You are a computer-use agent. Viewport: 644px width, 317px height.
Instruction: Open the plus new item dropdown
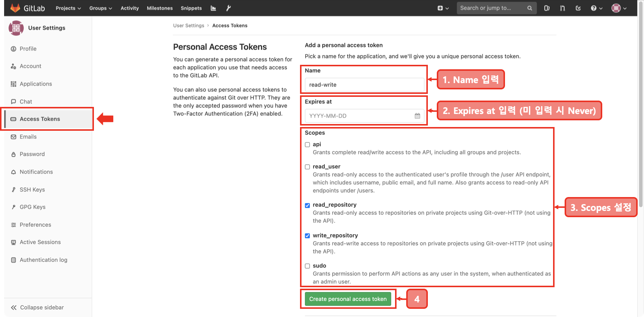pos(443,8)
